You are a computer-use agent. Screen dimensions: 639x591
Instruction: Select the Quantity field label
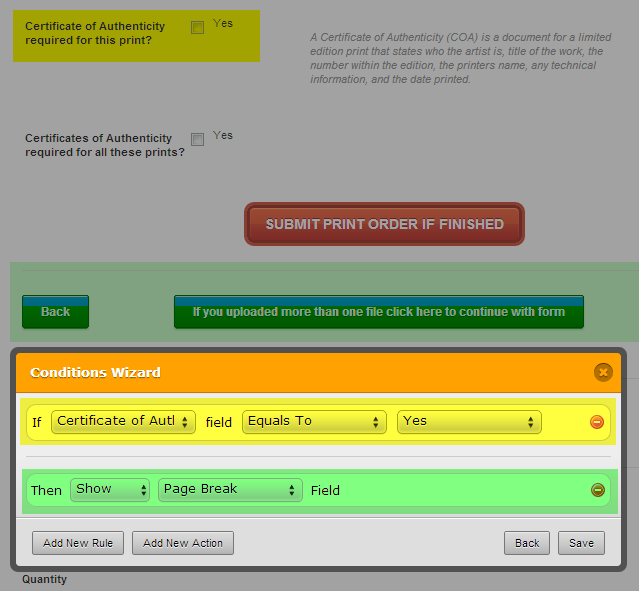45,579
